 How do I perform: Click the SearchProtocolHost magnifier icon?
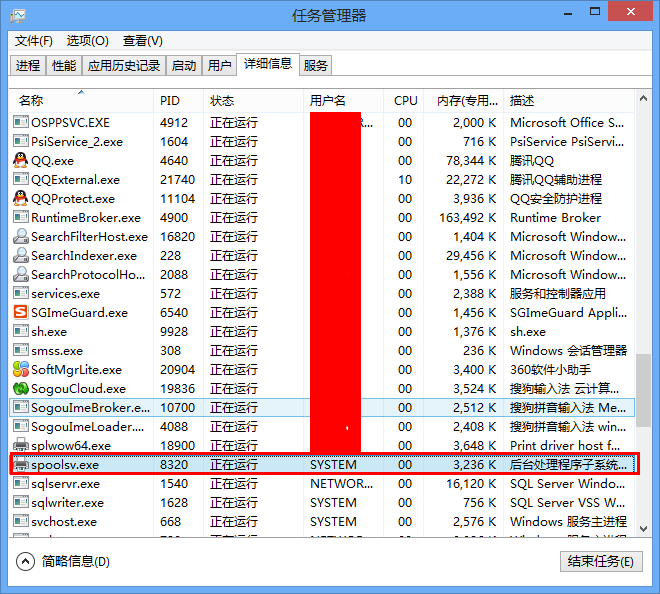20,274
